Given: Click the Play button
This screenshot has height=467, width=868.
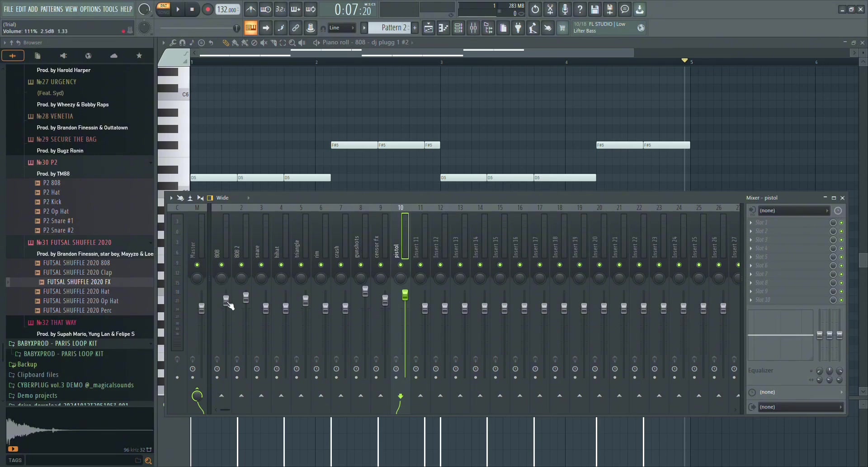Looking at the screenshot, I should pyautogui.click(x=178, y=9).
